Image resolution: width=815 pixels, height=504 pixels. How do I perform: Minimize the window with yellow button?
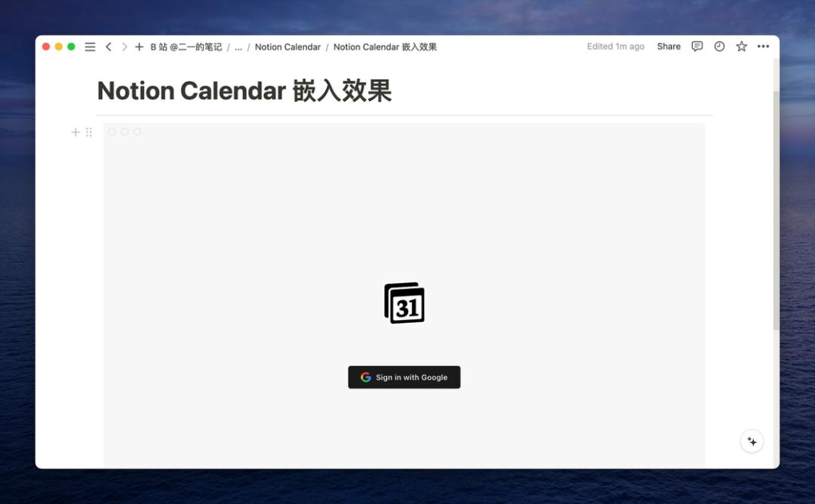[59, 47]
